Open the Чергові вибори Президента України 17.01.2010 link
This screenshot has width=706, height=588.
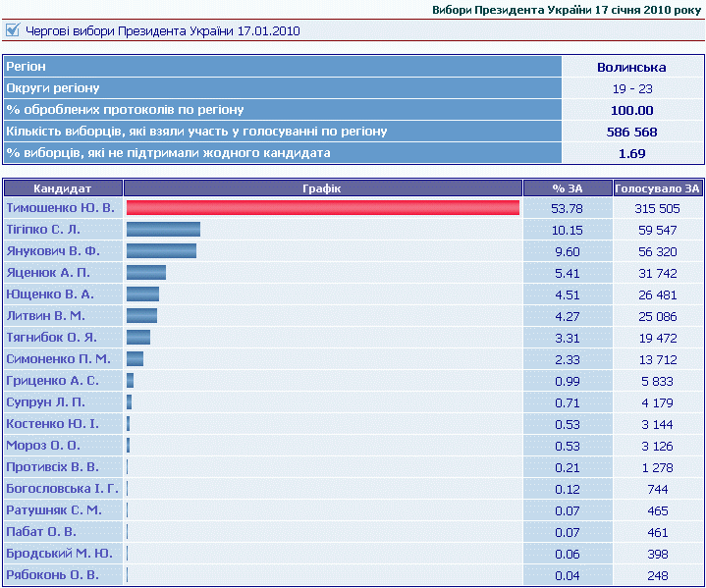point(163,30)
